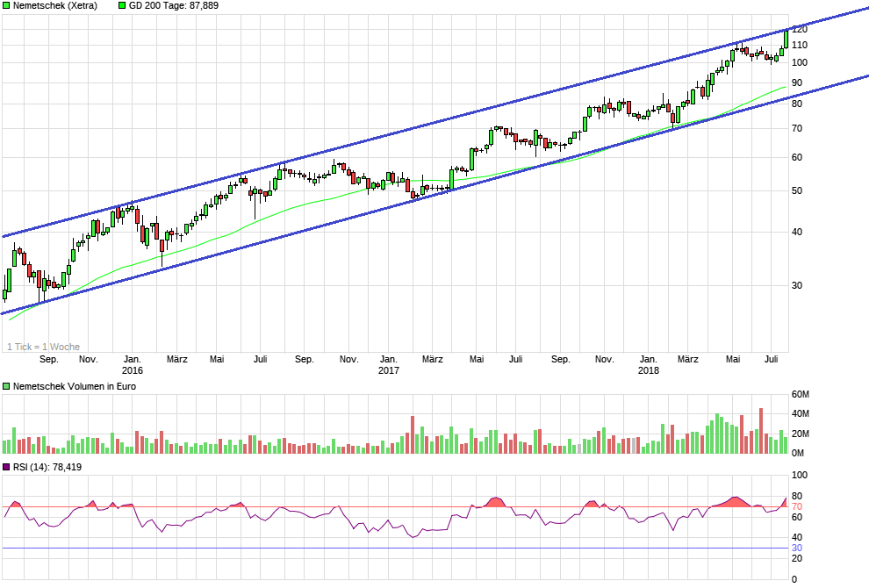Click the blue 30 RSI level label
This screenshot has height=588, width=869.
(796, 549)
